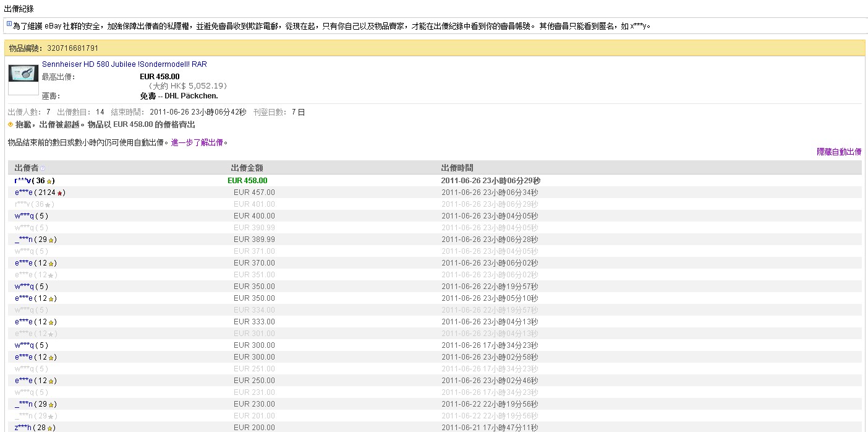This screenshot has height=432, width=868.
Task: Select the EUR 201.00 automatic bid amount
Action: click(x=254, y=416)
